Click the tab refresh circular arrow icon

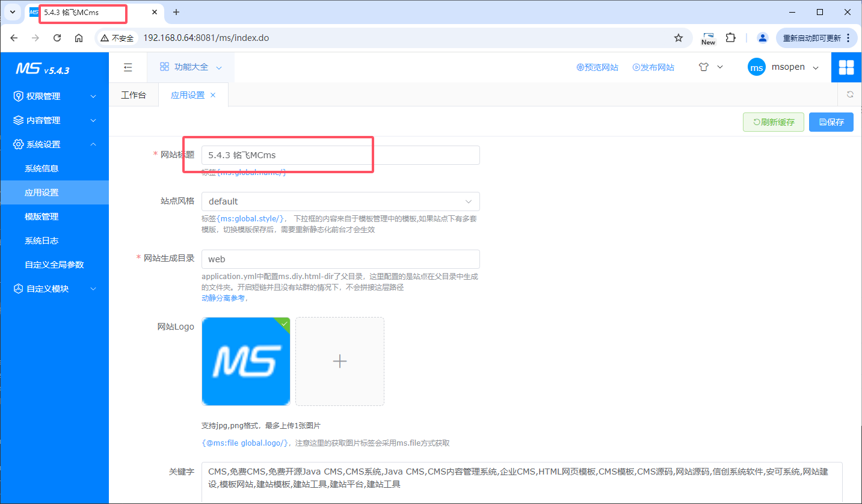(850, 94)
